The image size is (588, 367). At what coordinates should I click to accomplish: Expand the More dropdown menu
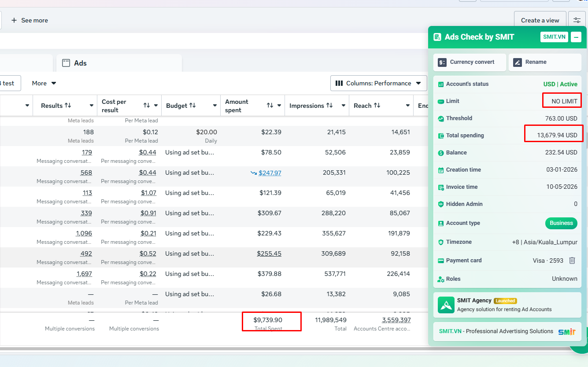(44, 83)
